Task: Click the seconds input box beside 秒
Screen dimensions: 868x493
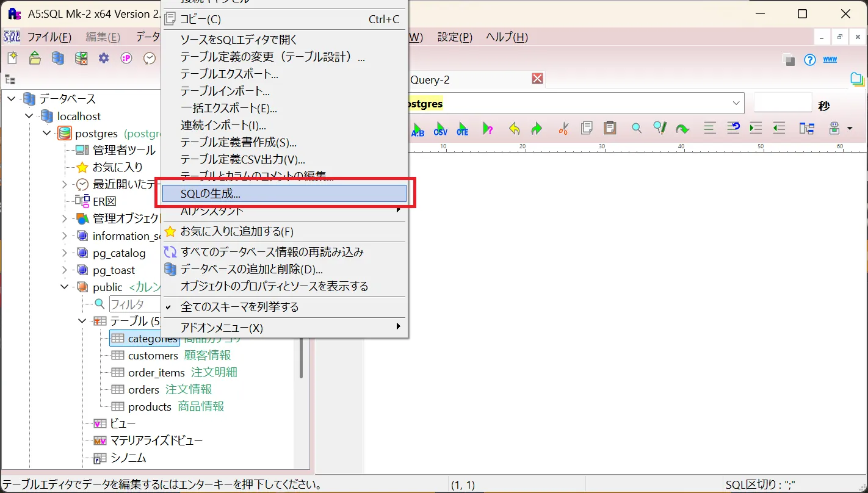Action: [783, 103]
